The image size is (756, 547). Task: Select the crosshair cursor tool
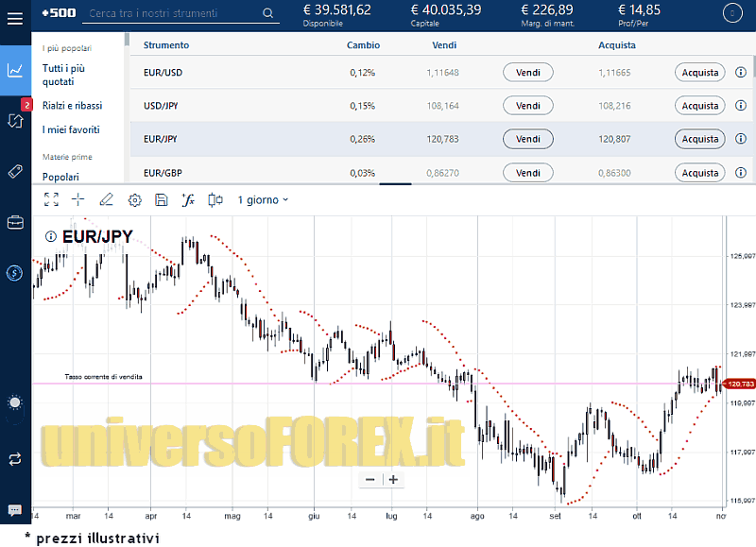[x=78, y=199]
